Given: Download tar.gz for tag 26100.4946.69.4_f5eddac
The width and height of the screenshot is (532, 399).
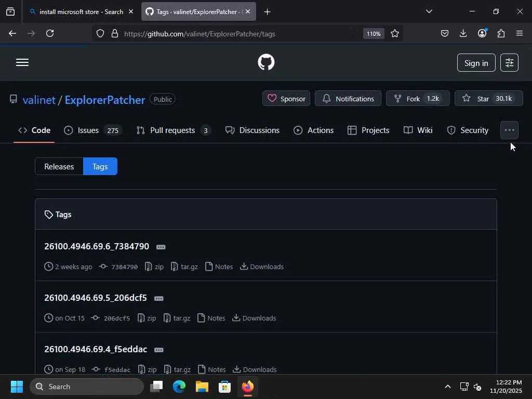Looking at the screenshot, I should 177,369.
